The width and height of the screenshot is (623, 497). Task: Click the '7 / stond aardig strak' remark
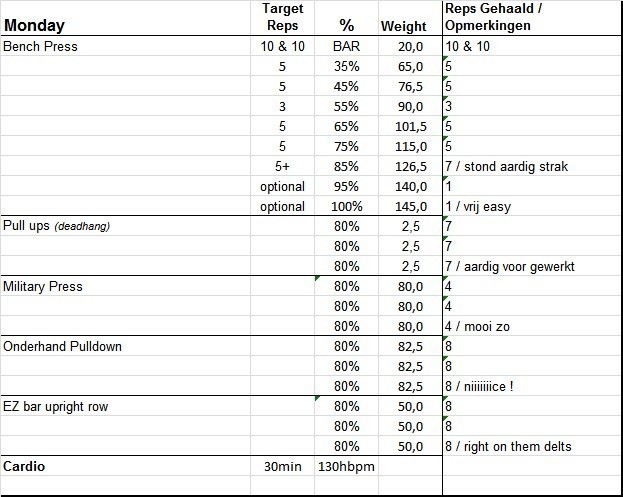tap(506, 166)
